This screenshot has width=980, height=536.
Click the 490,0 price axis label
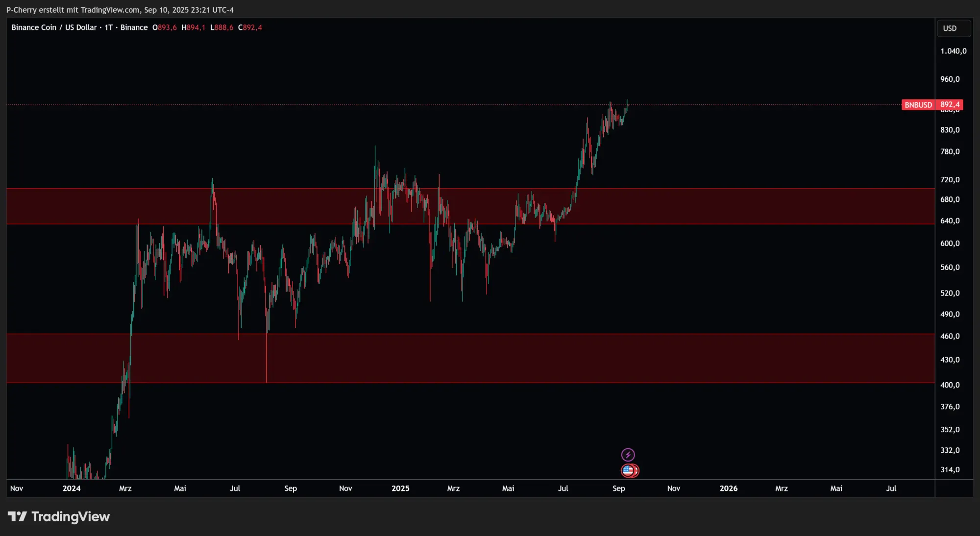950,314
